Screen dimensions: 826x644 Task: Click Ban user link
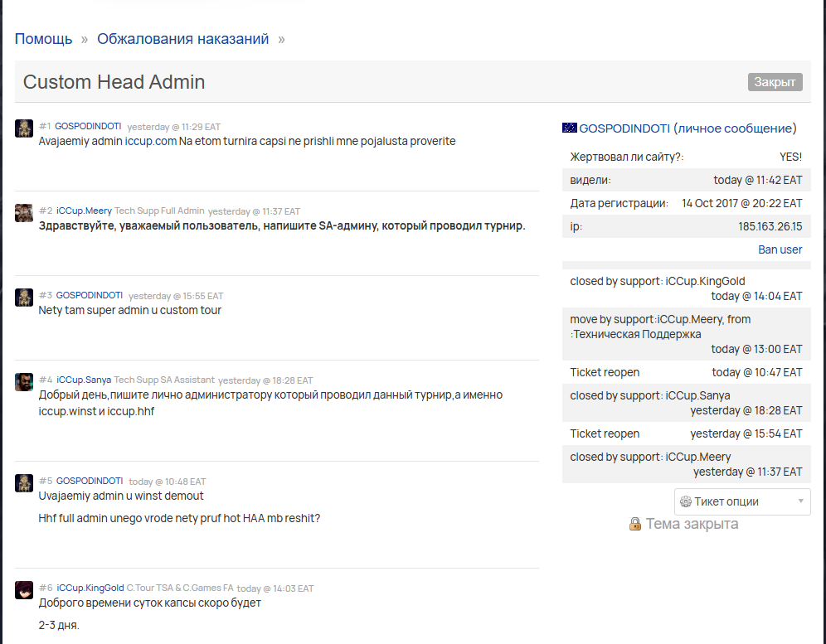[x=780, y=249]
